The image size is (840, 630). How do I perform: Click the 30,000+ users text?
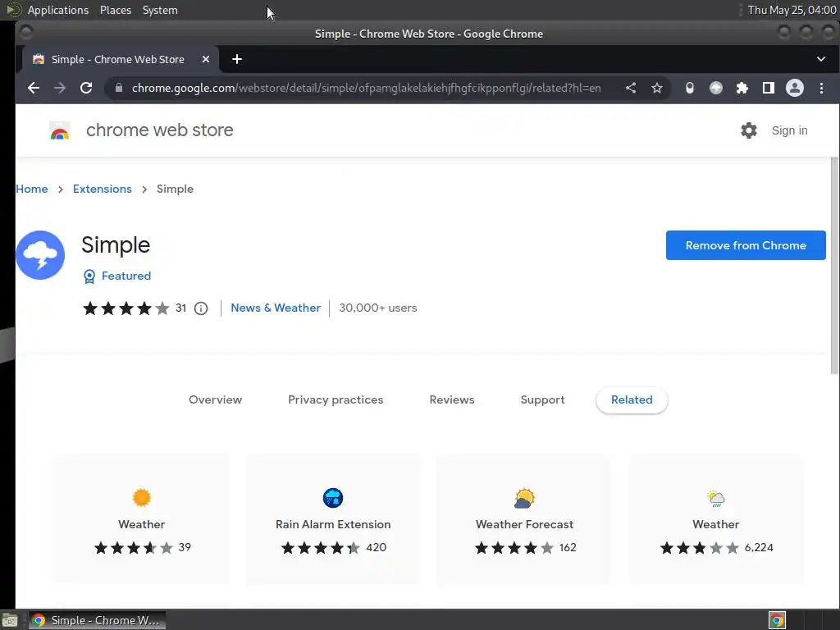(377, 308)
